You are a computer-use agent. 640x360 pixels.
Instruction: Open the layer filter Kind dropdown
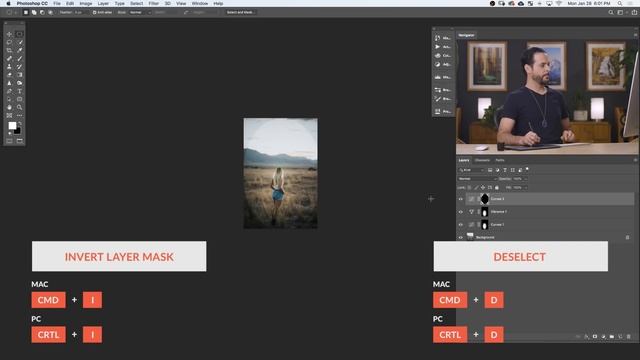point(471,170)
